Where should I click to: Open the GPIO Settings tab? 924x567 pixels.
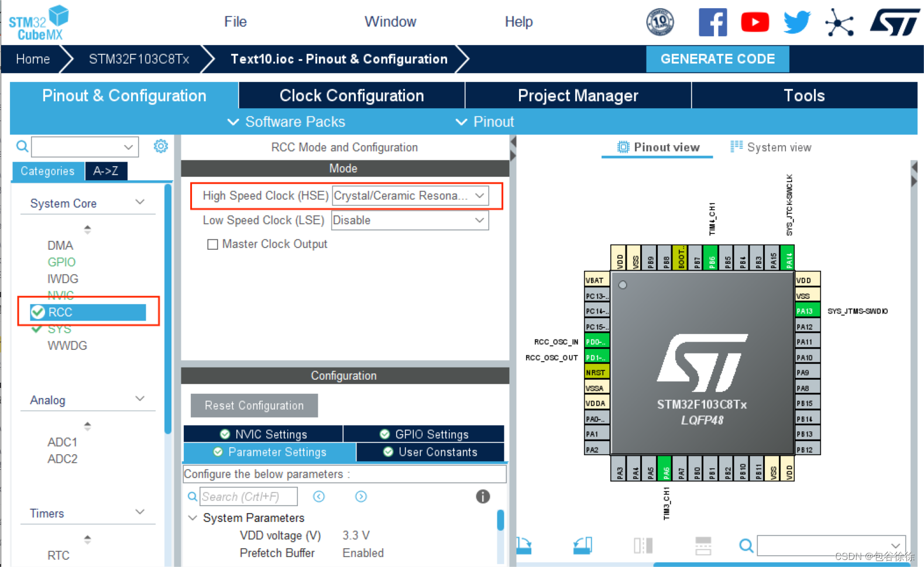point(424,434)
